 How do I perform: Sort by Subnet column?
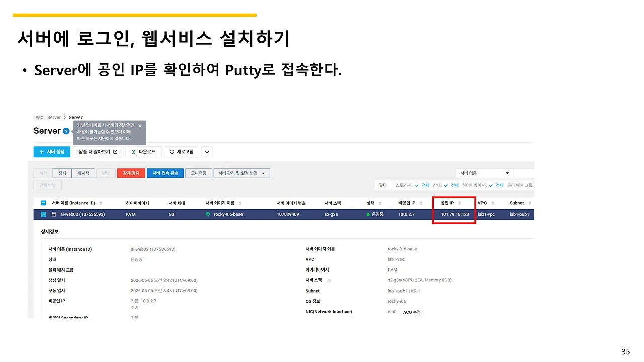pos(530,203)
